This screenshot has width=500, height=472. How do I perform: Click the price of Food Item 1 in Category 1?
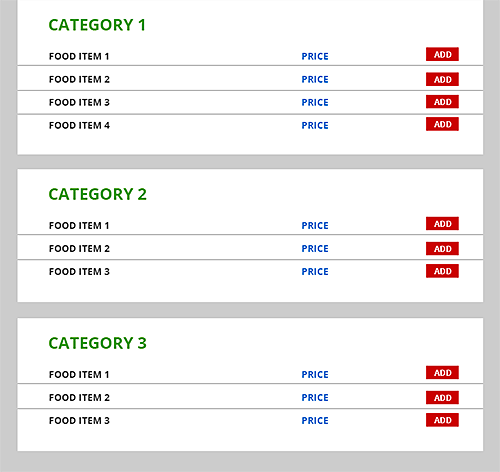pyautogui.click(x=315, y=56)
